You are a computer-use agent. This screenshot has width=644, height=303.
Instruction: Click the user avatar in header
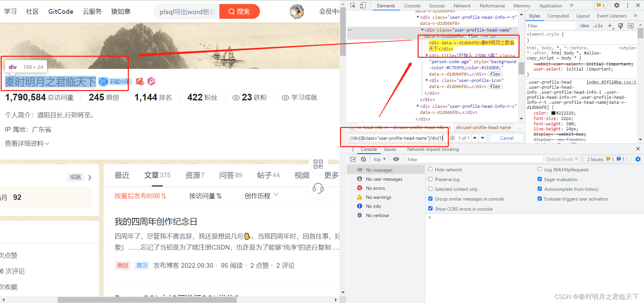click(297, 12)
